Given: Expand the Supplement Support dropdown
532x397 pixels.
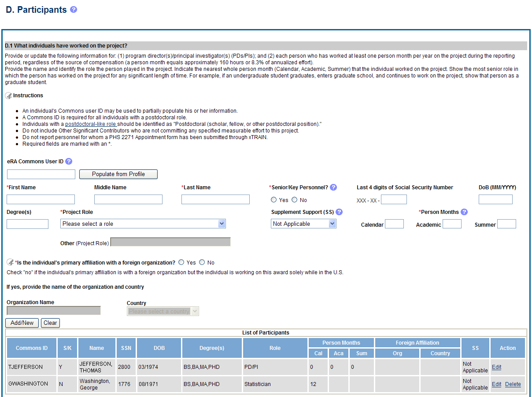Looking at the screenshot, I should pos(303,224).
